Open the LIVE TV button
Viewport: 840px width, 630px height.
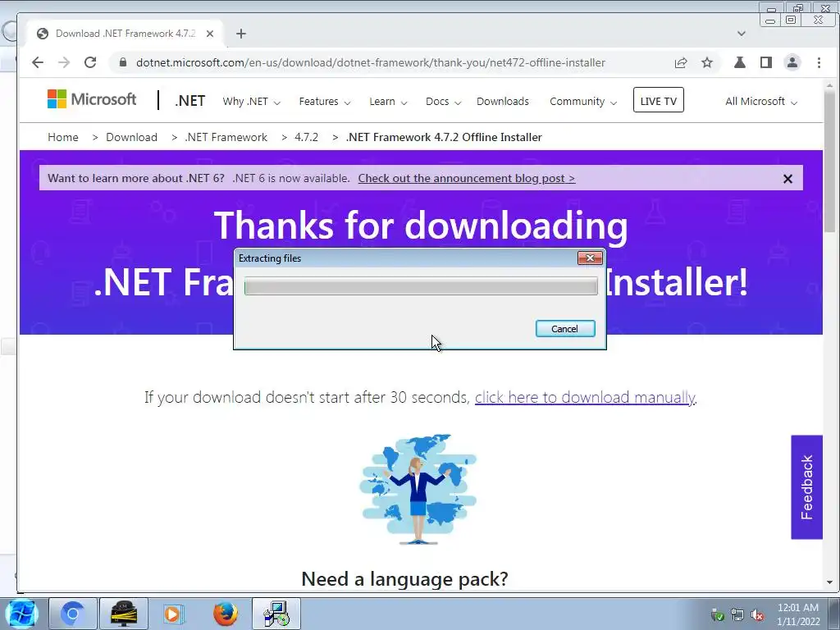(659, 100)
